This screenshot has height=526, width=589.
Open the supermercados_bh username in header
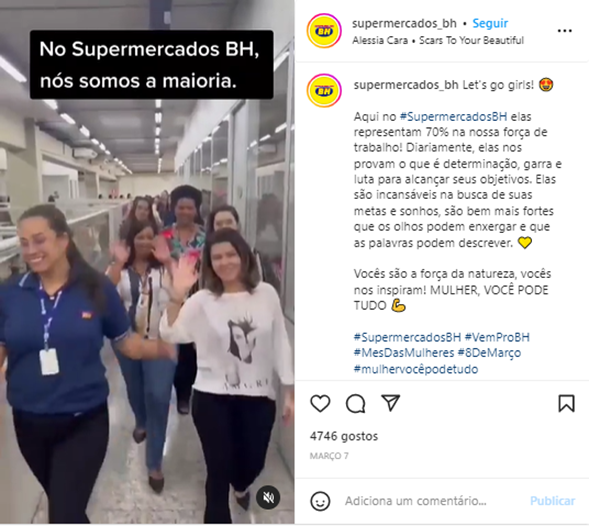pyautogui.click(x=404, y=23)
